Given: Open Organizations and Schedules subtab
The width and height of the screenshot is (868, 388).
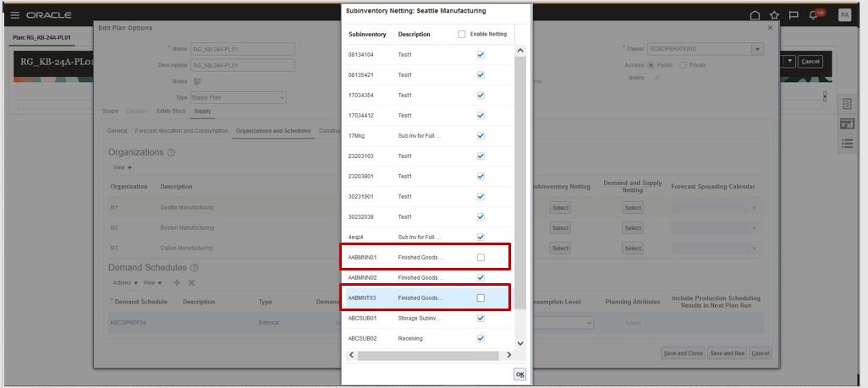Looking at the screenshot, I should pos(273,131).
